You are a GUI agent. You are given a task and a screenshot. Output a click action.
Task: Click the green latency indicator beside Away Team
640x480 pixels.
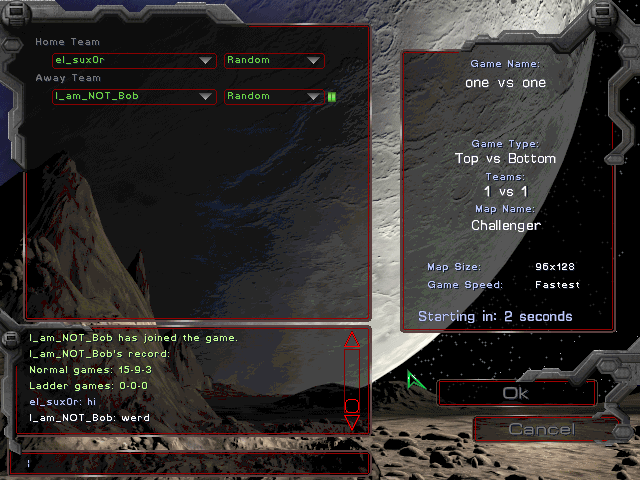331,97
